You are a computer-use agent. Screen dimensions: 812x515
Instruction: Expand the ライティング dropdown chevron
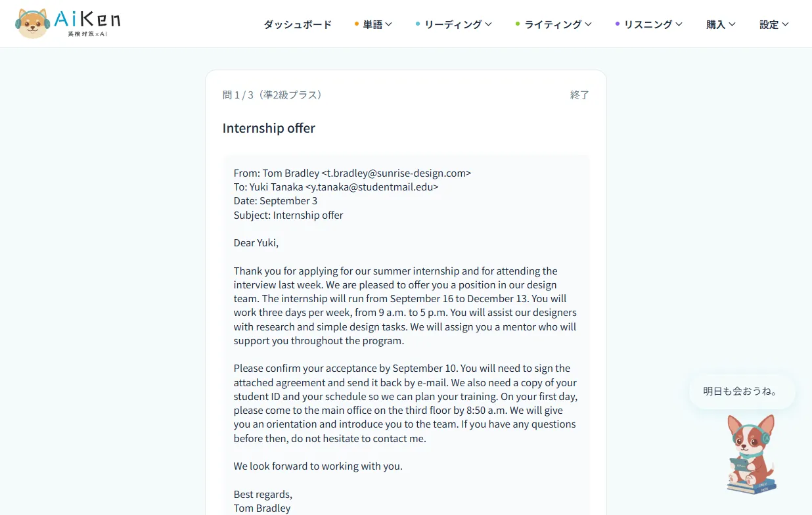point(588,24)
